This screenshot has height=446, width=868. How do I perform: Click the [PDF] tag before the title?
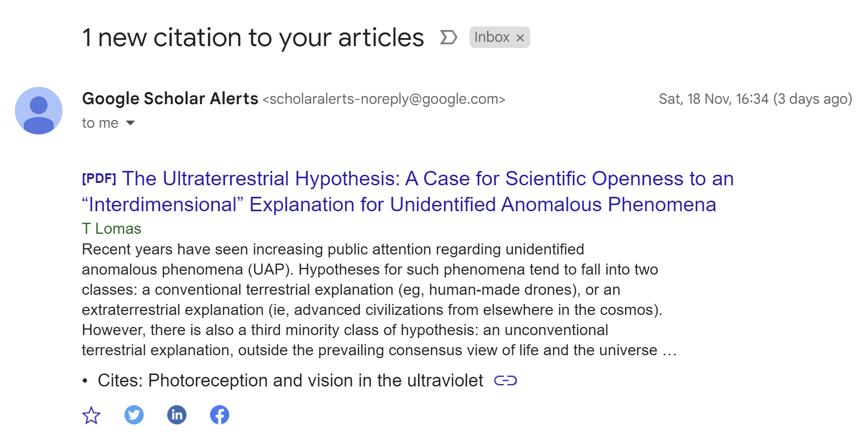click(x=99, y=179)
